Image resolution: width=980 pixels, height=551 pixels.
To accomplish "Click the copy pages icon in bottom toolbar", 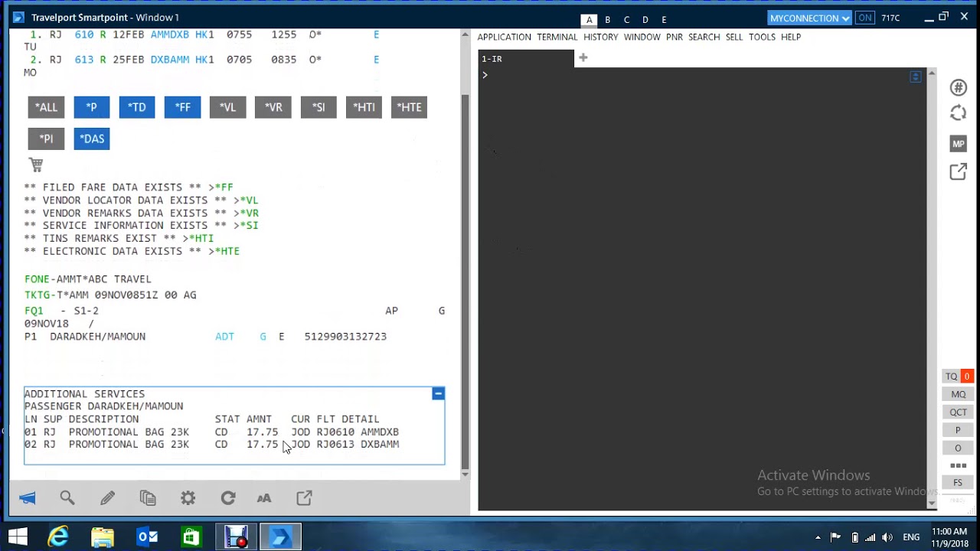I will (x=148, y=498).
